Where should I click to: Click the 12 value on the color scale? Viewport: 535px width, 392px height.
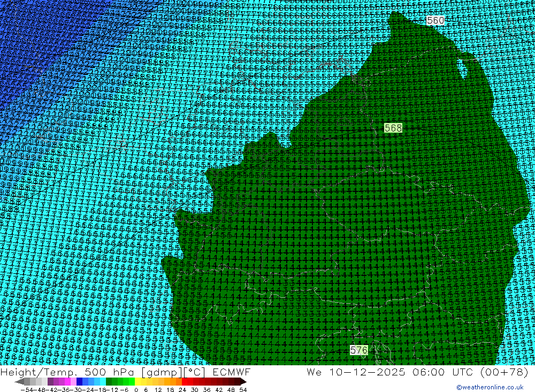tap(158, 390)
